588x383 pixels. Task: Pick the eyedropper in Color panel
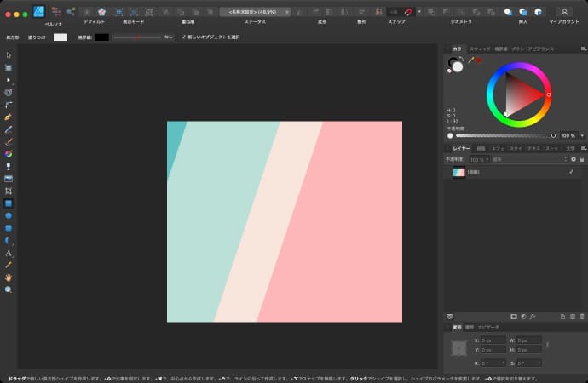pyautogui.click(x=470, y=60)
